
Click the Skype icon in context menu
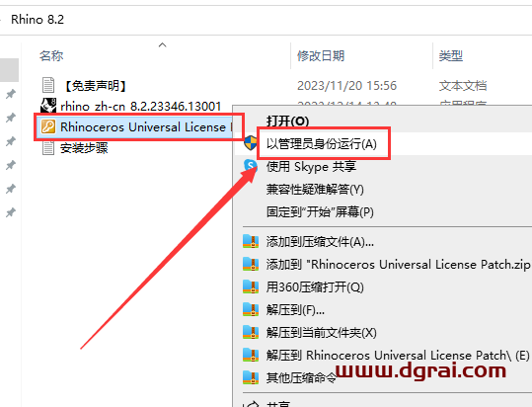pos(251,166)
